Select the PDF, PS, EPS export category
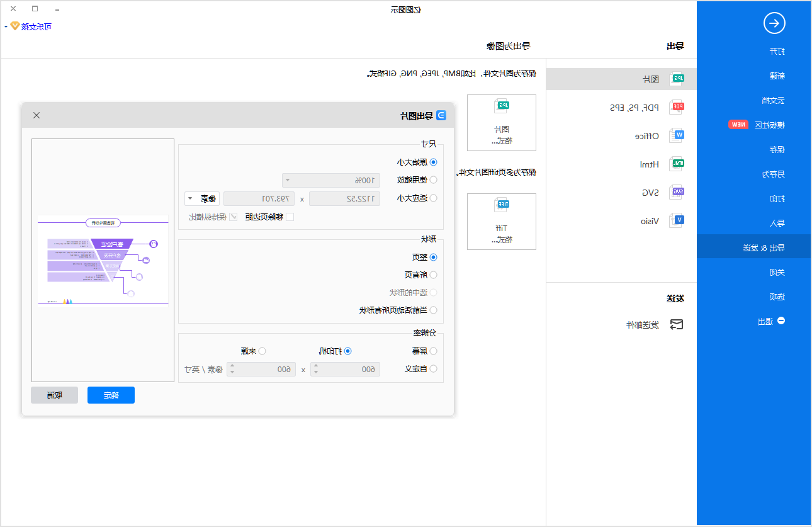The image size is (812, 527). (x=634, y=108)
